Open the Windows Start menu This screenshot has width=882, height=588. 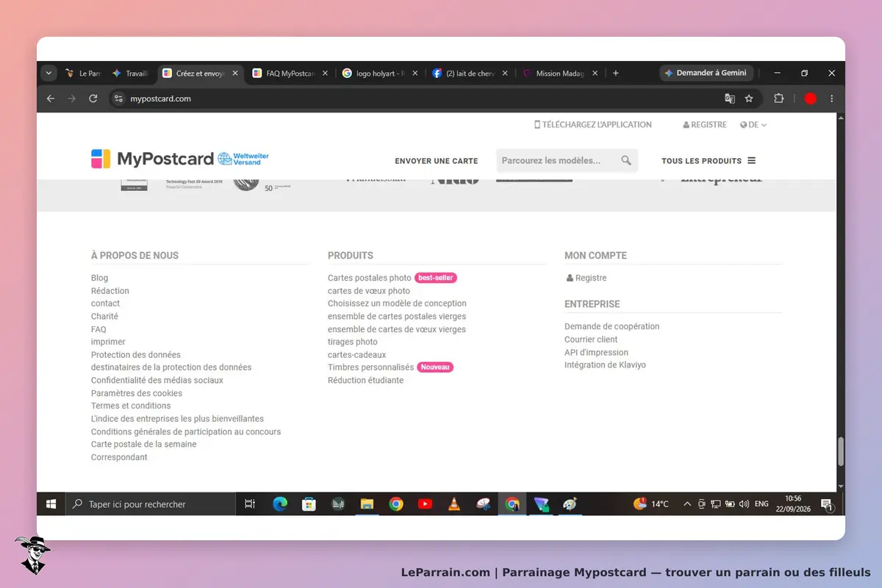pos(51,504)
